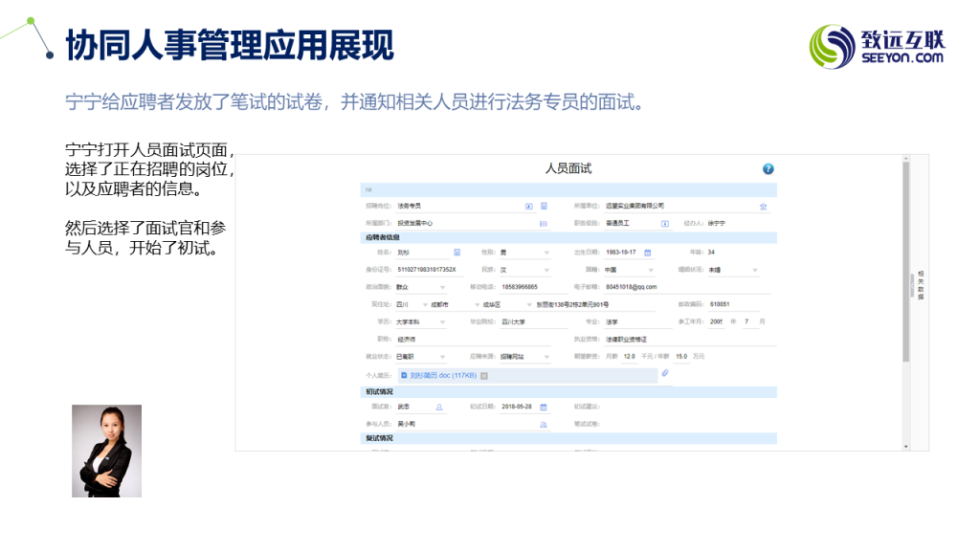This screenshot has width=980, height=551.
Task: Click the 电子邮箱 input field
Action: tap(641, 287)
